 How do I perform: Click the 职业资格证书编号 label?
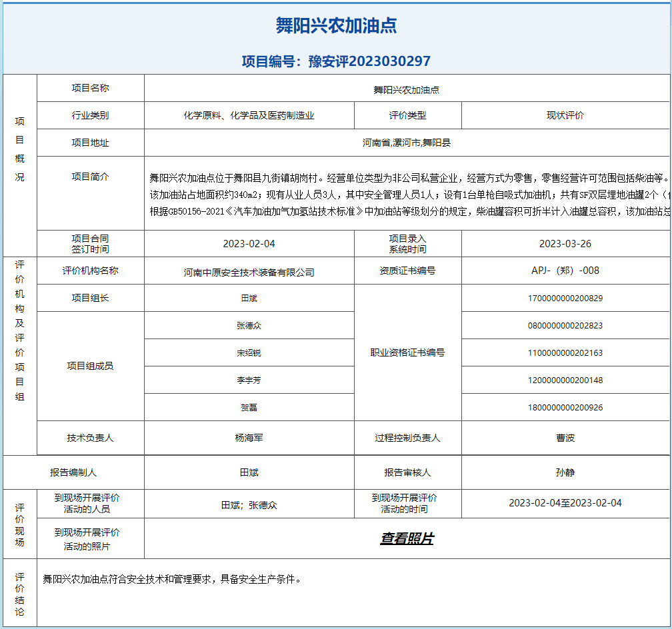point(407,352)
